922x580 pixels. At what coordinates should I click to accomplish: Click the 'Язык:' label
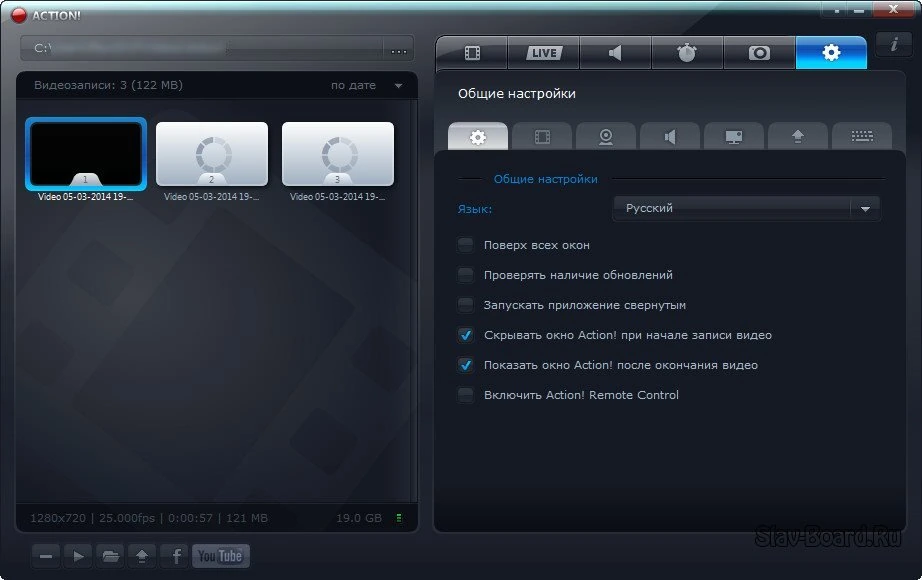[x=475, y=209]
